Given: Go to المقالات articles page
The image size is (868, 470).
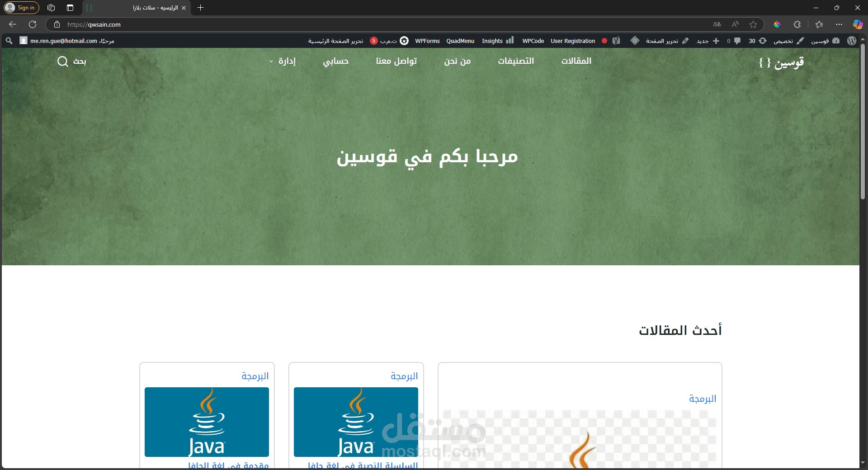Looking at the screenshot, I should coord(576,61).
